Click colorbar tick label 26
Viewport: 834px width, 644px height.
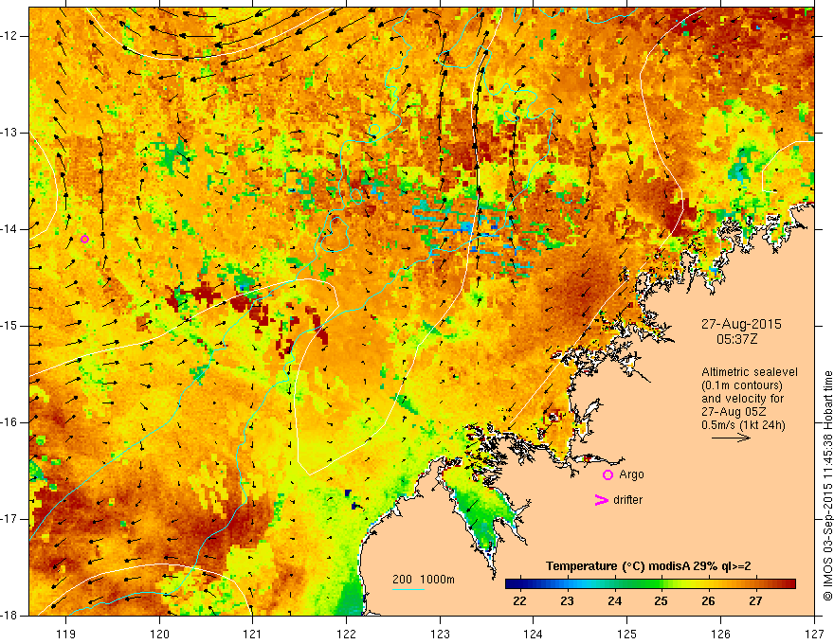pyautogui.click(x=708, y=601)
